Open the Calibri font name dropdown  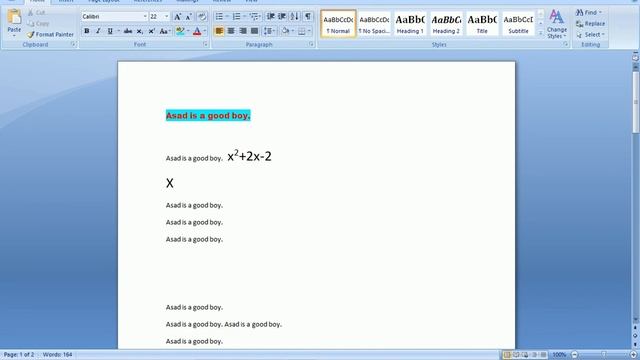pyautogui.click(x=145, y=17)
